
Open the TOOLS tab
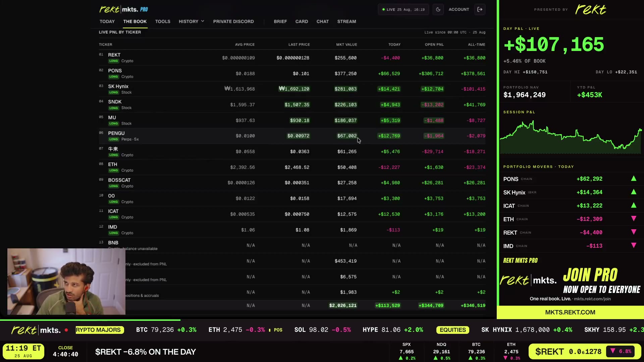click(x=163, y=21)
